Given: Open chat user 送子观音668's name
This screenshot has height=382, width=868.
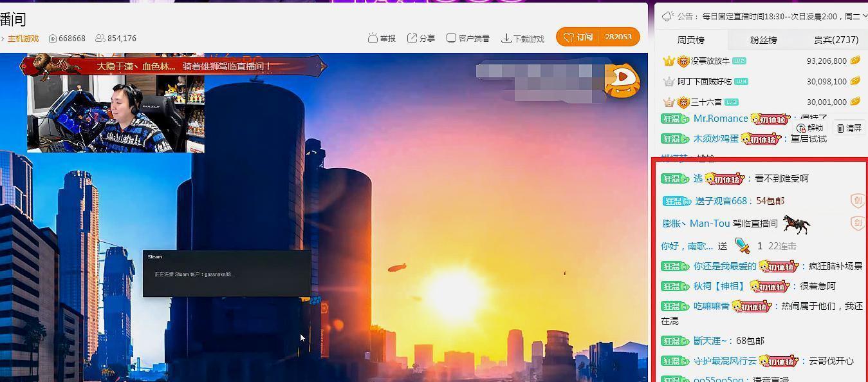Looking at the screenshot, I should point(721,201).
